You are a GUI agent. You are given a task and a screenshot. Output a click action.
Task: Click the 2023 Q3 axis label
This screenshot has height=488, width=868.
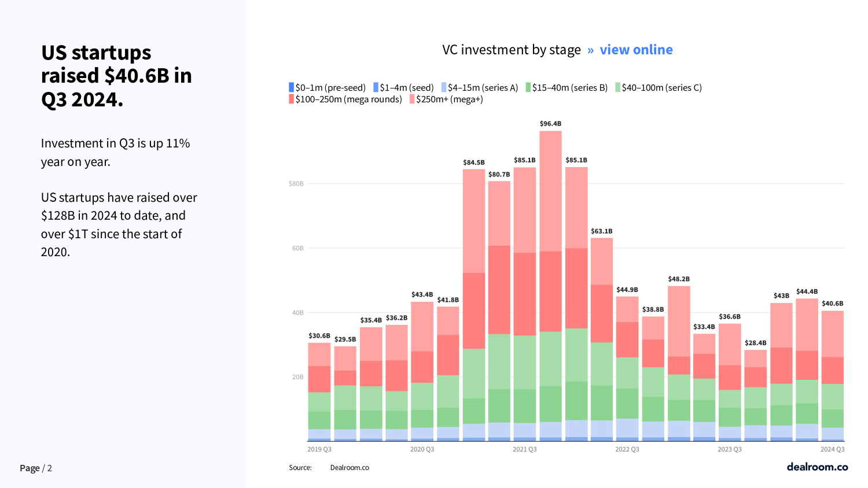click(x=730, y=449)
